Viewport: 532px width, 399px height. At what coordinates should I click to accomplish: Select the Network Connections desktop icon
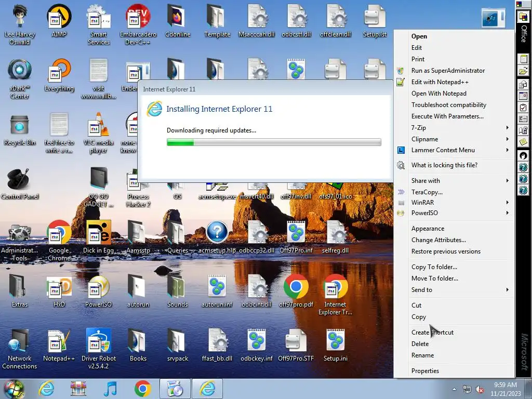coord(19,349)
